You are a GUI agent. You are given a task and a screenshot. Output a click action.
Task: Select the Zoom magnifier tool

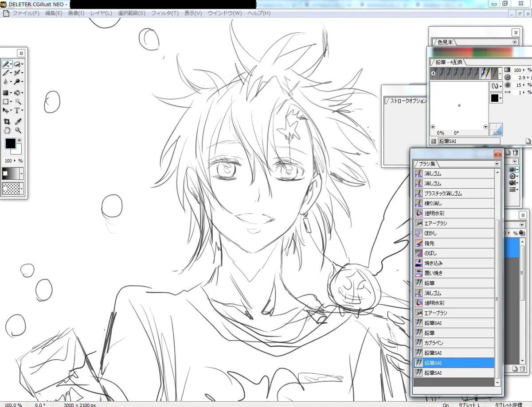pyautogui.click(x=18, y=130)
